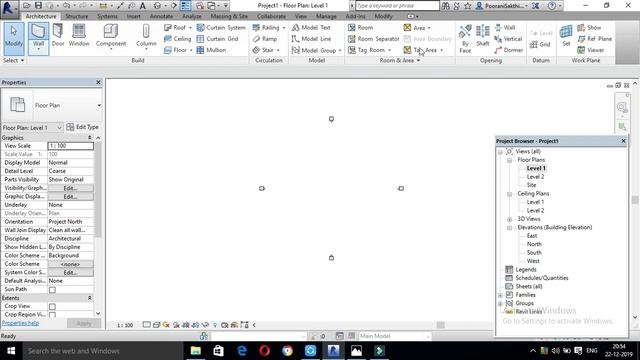Select the Ramp tool
This screenshot has height=360, width=640.
click(x=265, y=39)
